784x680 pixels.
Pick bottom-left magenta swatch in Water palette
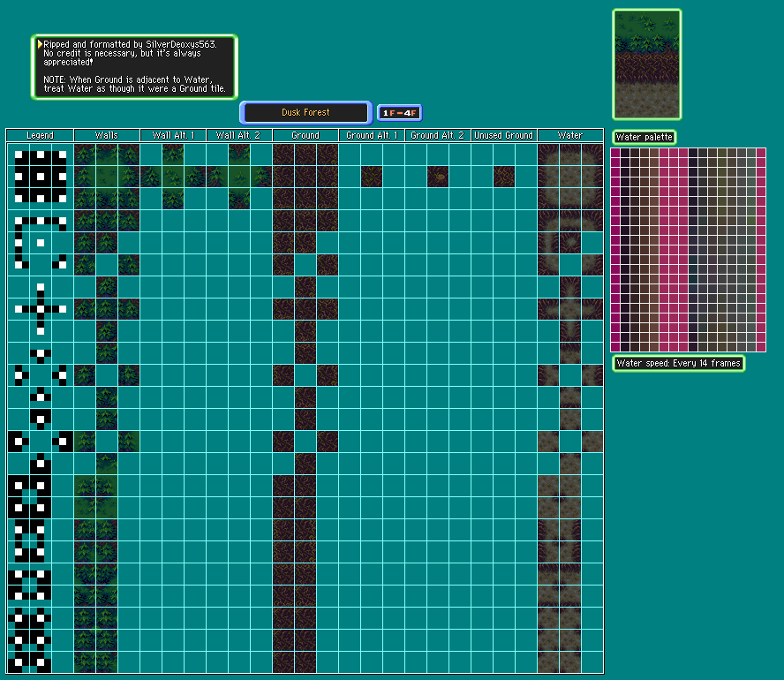coord(615,347)
